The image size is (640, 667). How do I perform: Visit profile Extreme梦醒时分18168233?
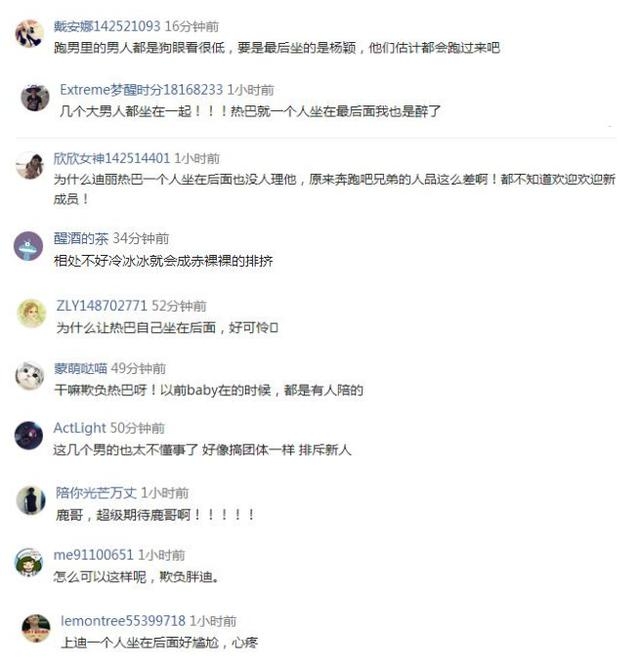tap(141, 90)
